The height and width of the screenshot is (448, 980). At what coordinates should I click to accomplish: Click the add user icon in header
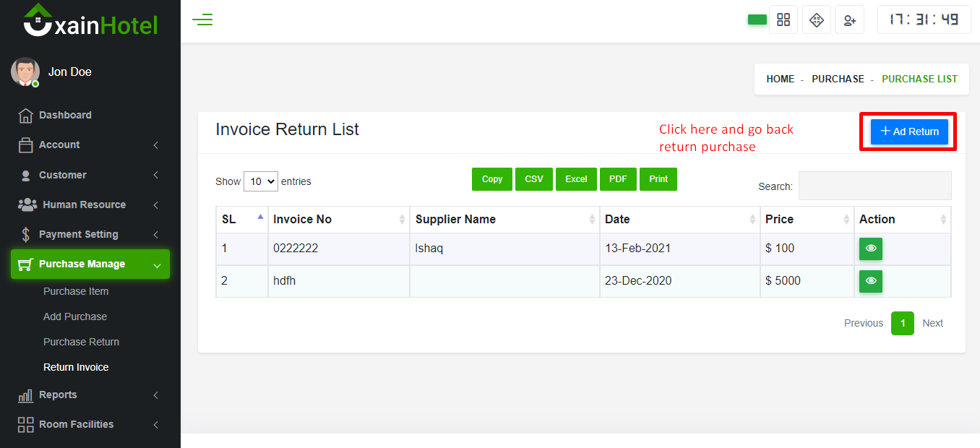point(850,20)
